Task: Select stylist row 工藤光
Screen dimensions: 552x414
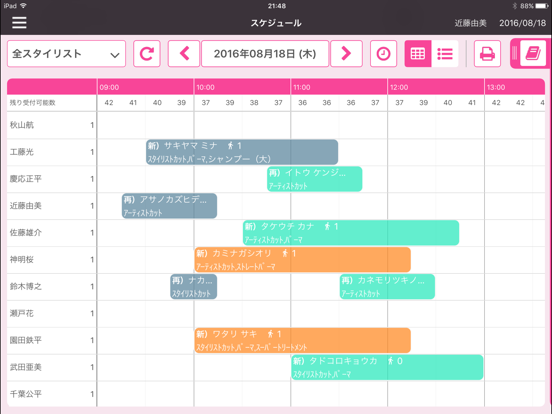Action: point(52,152)
